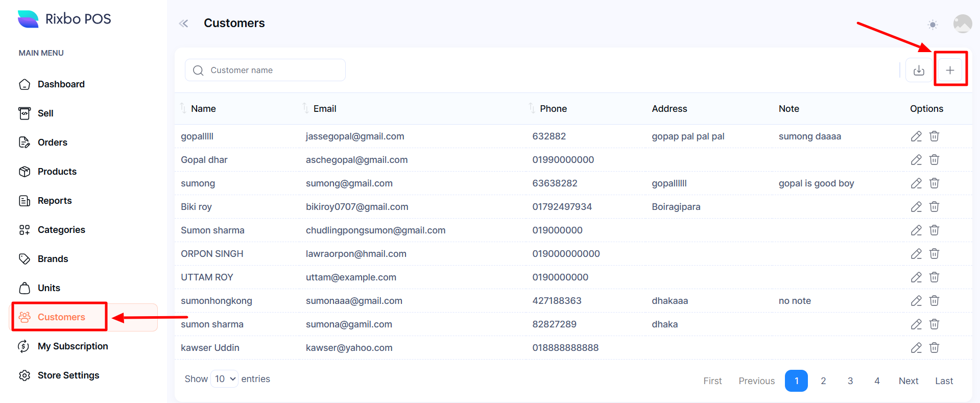Image resolution: width=980 pixels, height=403 pixels.
Task: Go to Next page of customers
Action: [x=908, y=381]
